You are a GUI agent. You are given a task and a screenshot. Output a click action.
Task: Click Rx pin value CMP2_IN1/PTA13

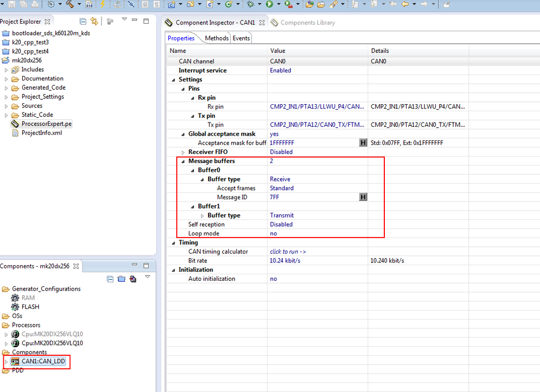[x=317, y=106]
